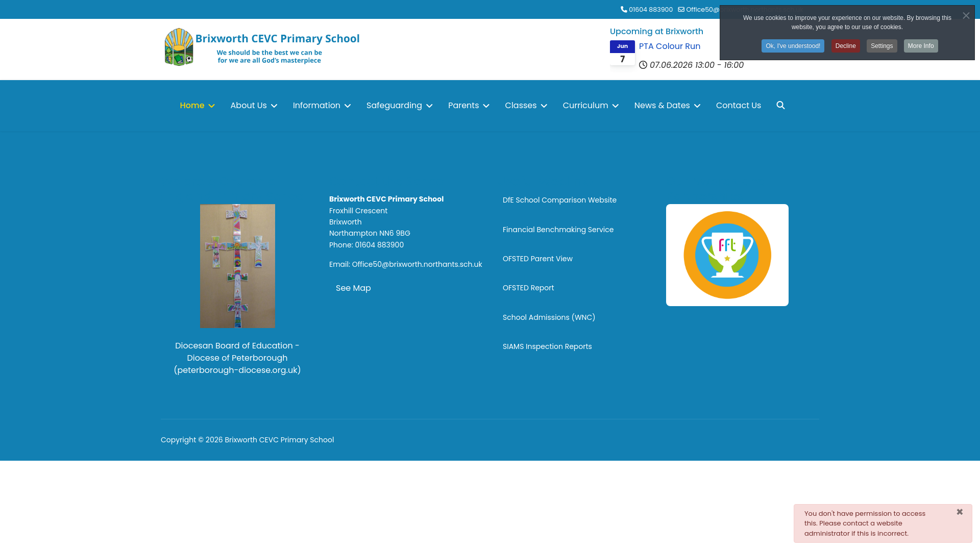
Task: Open the colourful crosses artwork image
Action: pyautogui.click(x=237, y=266)
